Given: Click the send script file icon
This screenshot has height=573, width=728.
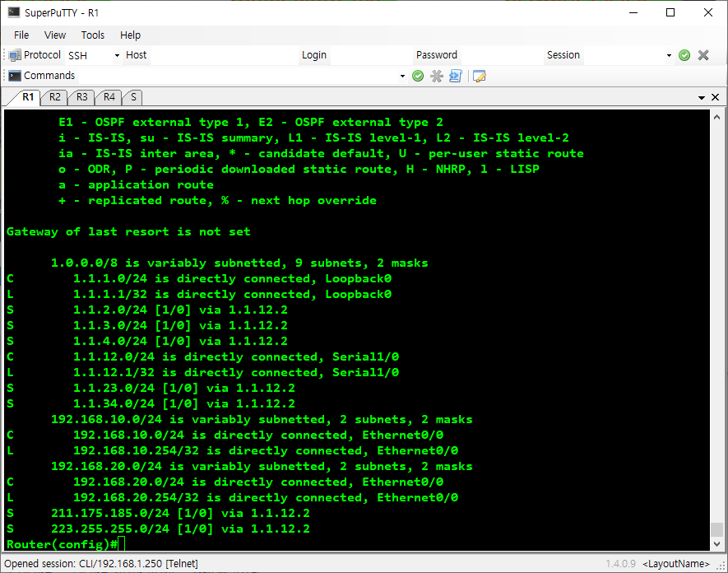Looking at the screenshot, I should 456,76.
